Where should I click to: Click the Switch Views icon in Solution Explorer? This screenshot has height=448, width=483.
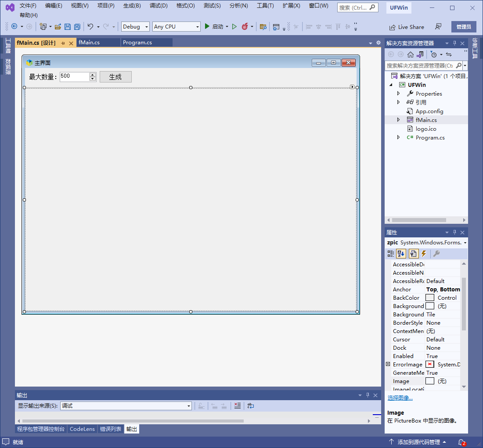(420, 54)
